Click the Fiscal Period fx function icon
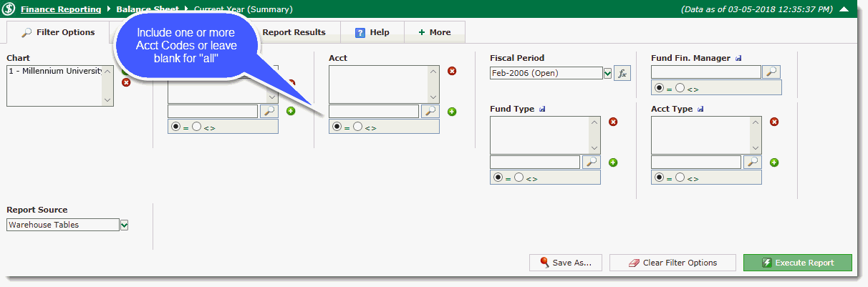868x287 pixels. coord(622,73)
